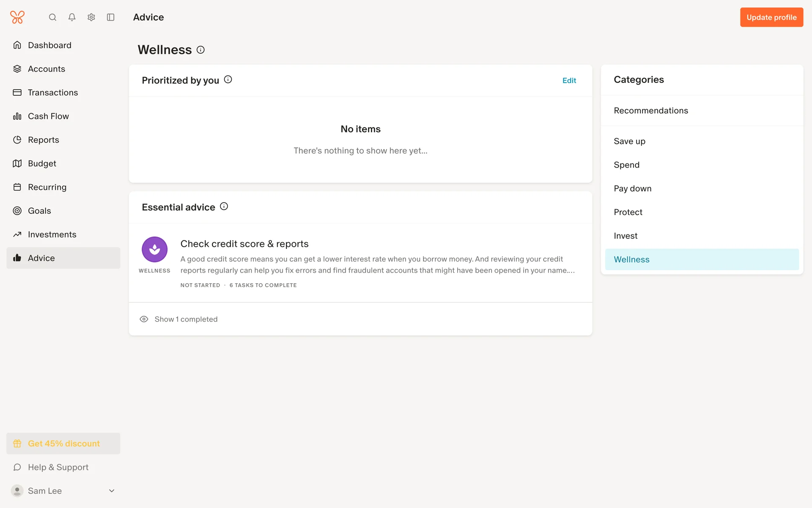Click the purple Wellness lotus icon
The image size is (812, 508).
pyautogui.click(x=154, y=249)
